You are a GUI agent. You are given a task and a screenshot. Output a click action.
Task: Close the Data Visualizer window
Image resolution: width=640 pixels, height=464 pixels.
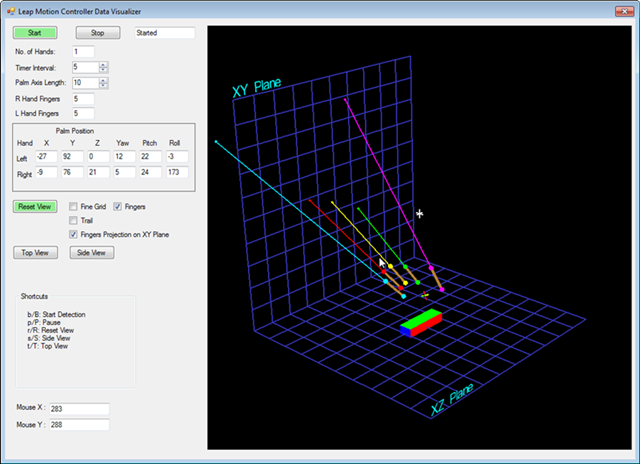pos(624,11)
